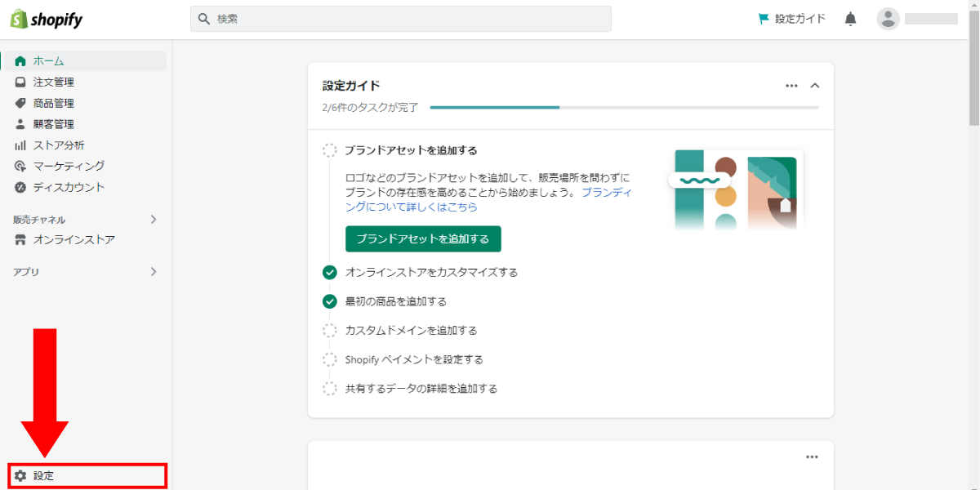This screenshot has width=980, height=490.
Task: Mark 共有するデータの詳細を追加する task circle
Action: click(x=329, y=389)
